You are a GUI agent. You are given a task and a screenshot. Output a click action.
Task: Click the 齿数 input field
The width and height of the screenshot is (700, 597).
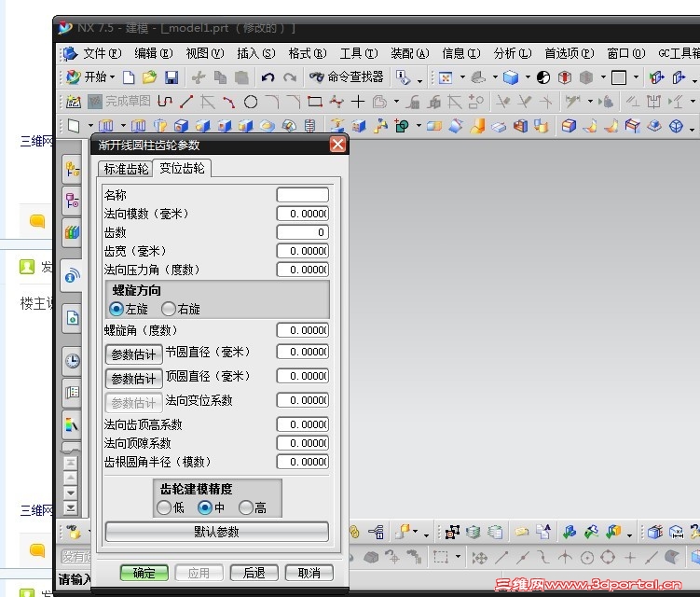point(303,232)
